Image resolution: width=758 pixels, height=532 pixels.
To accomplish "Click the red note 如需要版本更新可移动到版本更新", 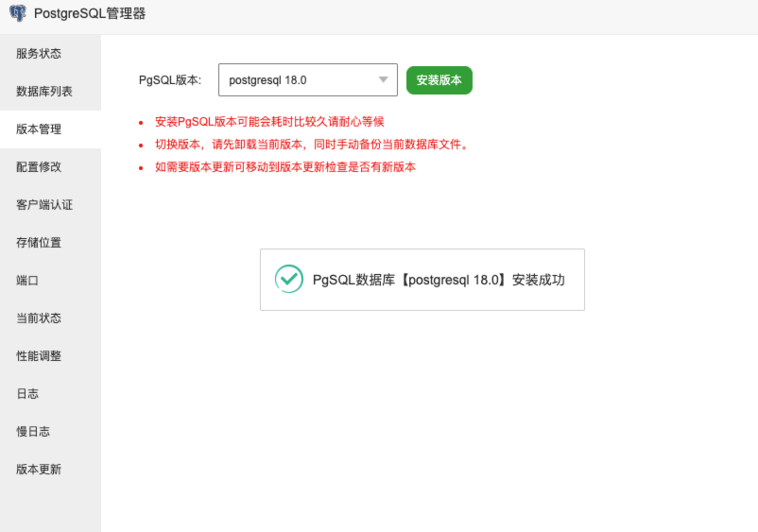I will coord(285,167).
